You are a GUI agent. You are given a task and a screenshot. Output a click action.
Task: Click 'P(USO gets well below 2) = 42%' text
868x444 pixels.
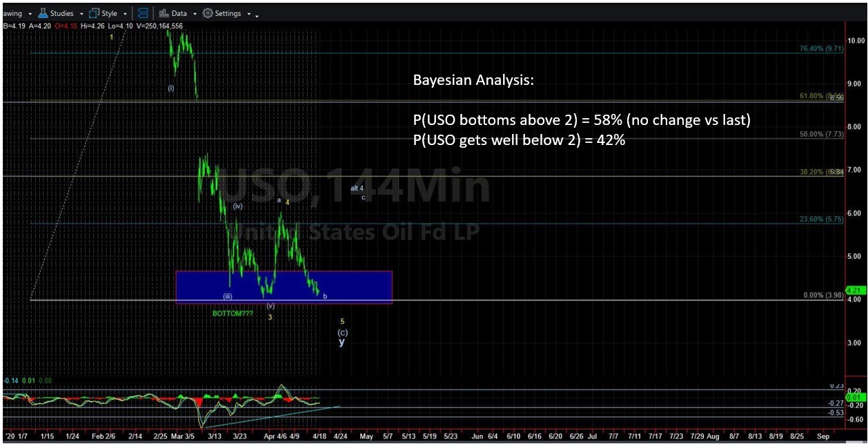pos(519,142)
